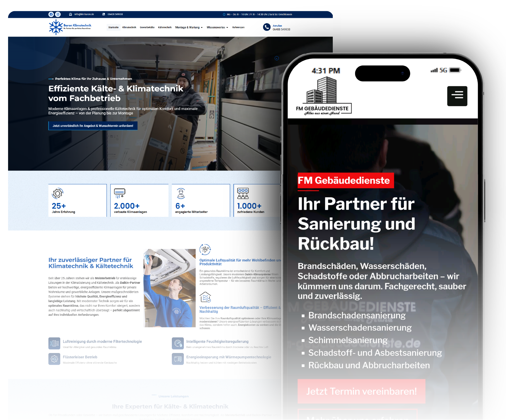Click Luftreinigung durch moderne Filtertechnologie text
The width and height of the screenshot is (506, 420).
coord(102,342)
